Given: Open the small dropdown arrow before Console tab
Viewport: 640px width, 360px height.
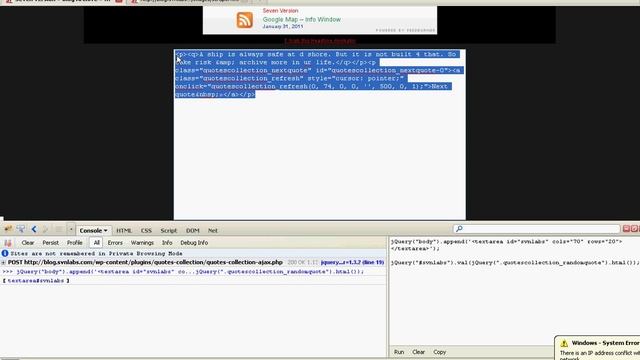Looking at the screenshot, I should [71, 230].
